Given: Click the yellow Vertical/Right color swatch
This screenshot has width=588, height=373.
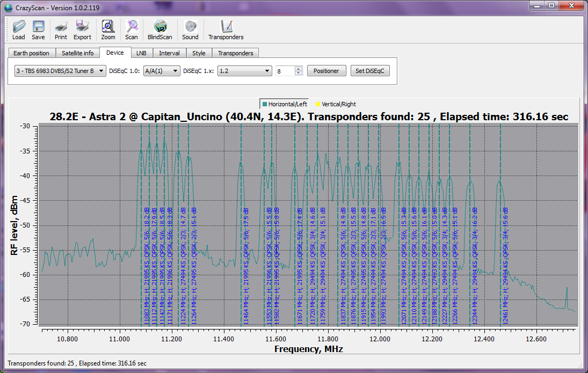Looking at the screenshot, I should tap(317, 104).
